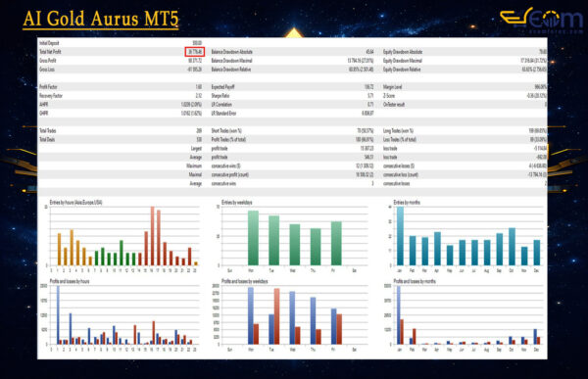
Task: Click January blue bar in monthly profits chart
Action: coord(399,315)
